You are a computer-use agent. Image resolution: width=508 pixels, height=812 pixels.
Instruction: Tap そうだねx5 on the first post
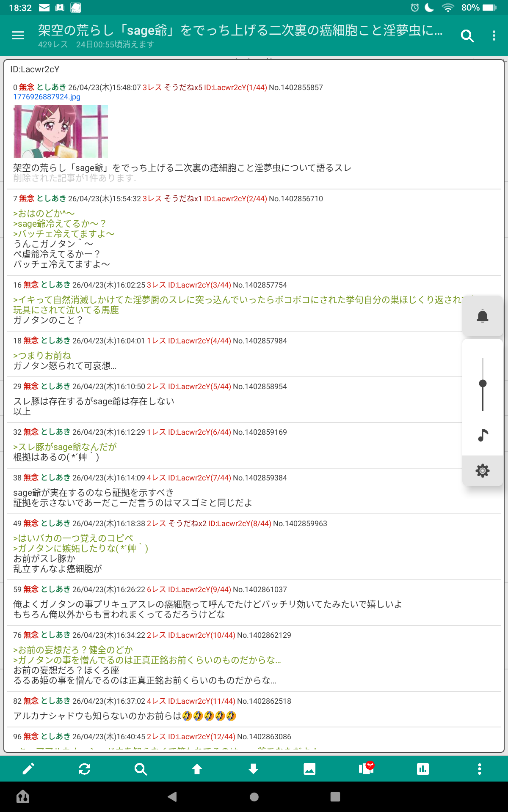(183, 88)
